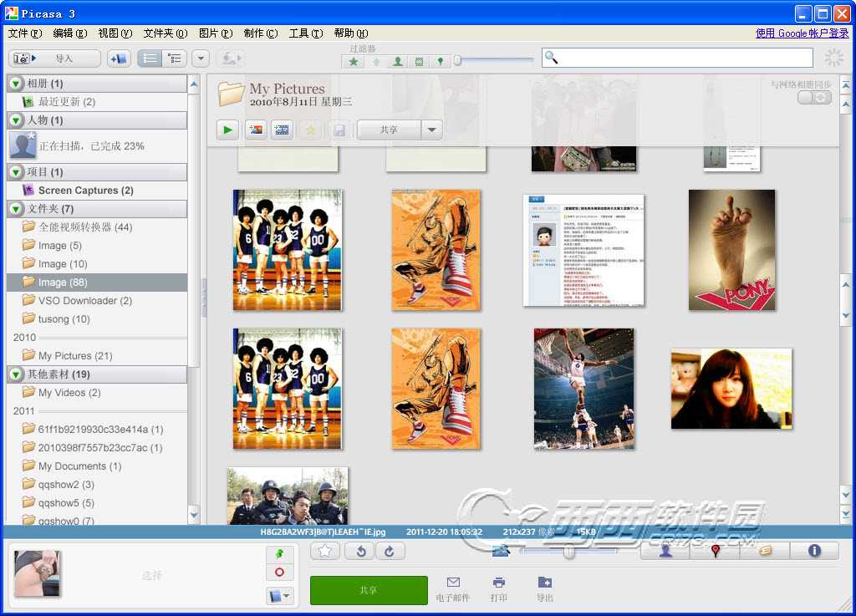
Task: Show the photo properties info panel
Action: click(x=814, y=551)
